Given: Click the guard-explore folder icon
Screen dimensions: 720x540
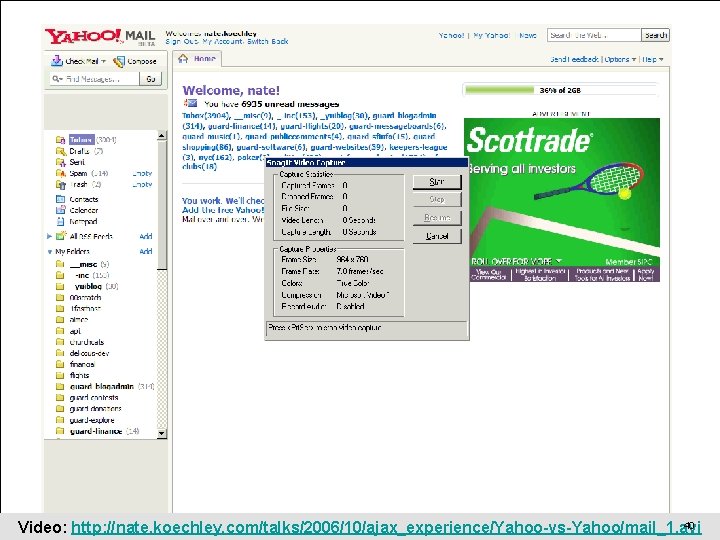Looking at the screenshot, I should click(x=60, y=420).
